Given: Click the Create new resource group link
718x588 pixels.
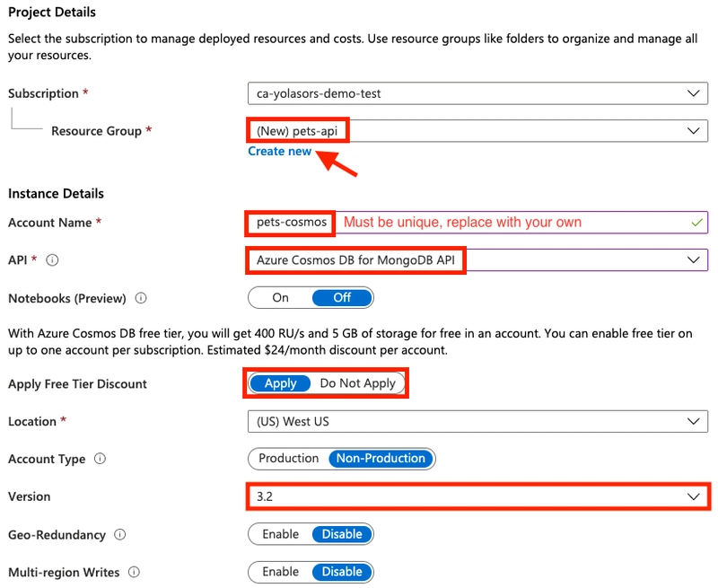Looking at the screenshot, I should click(x=279, y=151).
